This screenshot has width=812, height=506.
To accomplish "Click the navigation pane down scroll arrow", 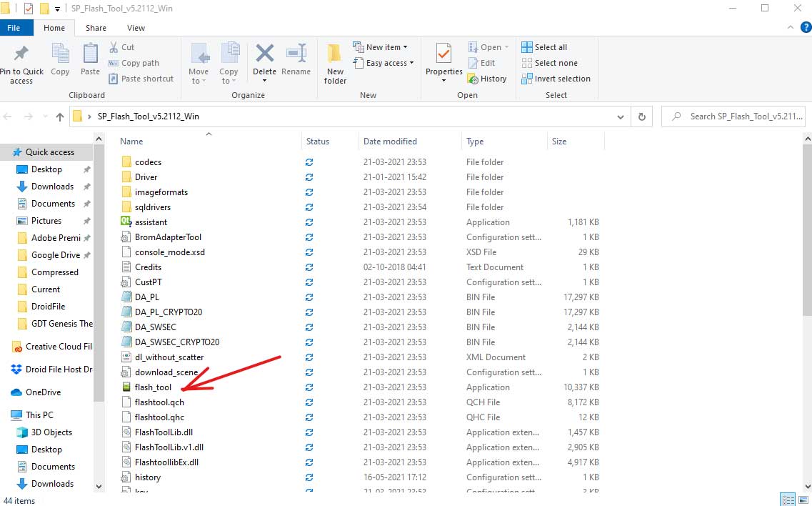I will [99, 486].
